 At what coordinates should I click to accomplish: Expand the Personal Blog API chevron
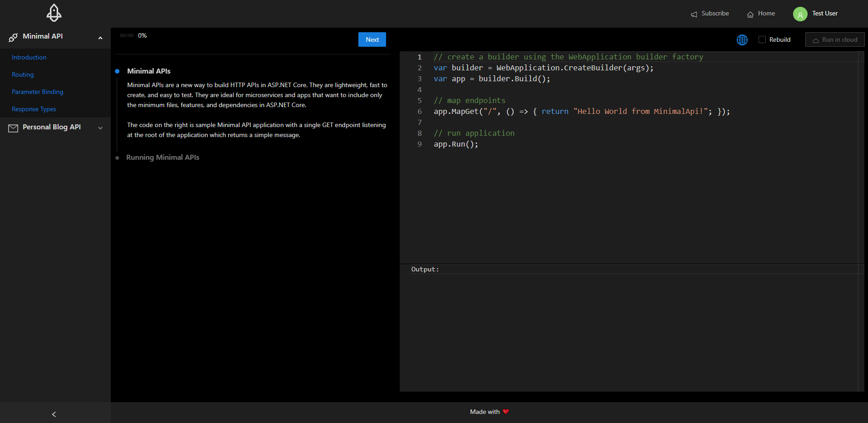click(100, 128)
